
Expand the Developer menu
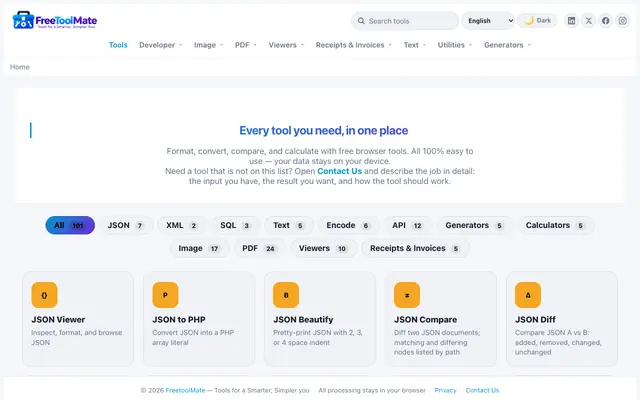pyautogui.click(x=160, y=45)
